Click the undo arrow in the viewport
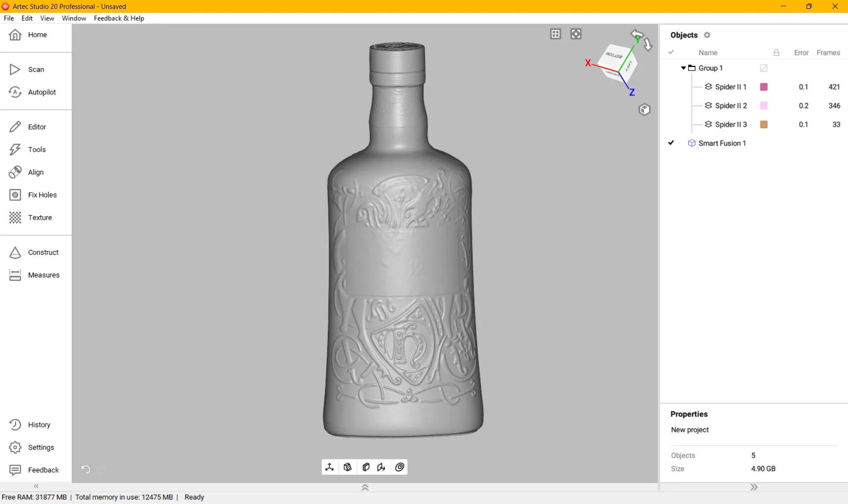 click(85, 469)
